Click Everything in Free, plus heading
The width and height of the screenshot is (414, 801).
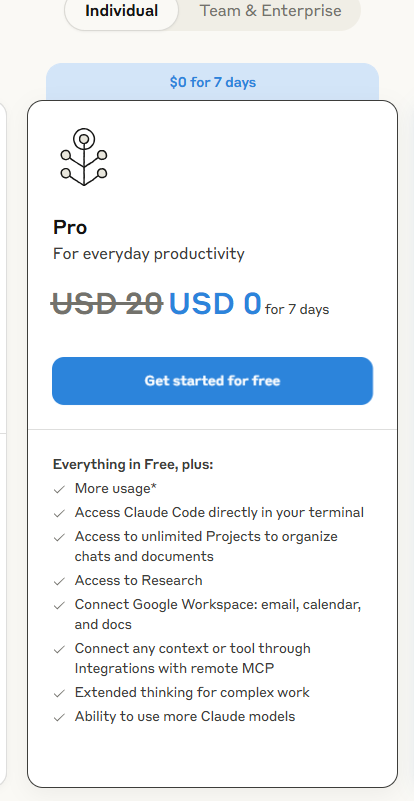[x=133, y=465]
